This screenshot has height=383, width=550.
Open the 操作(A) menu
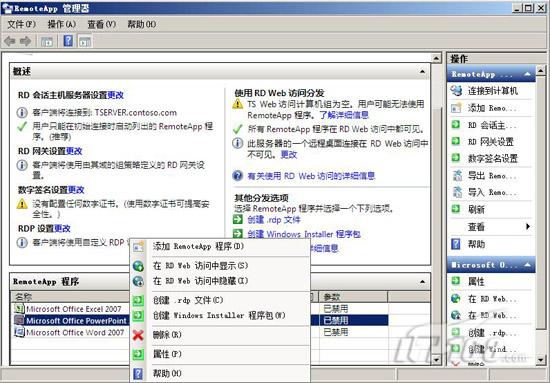62,24
